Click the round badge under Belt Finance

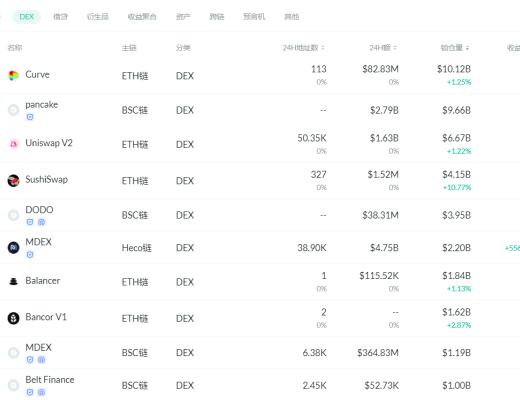(41, 392)
